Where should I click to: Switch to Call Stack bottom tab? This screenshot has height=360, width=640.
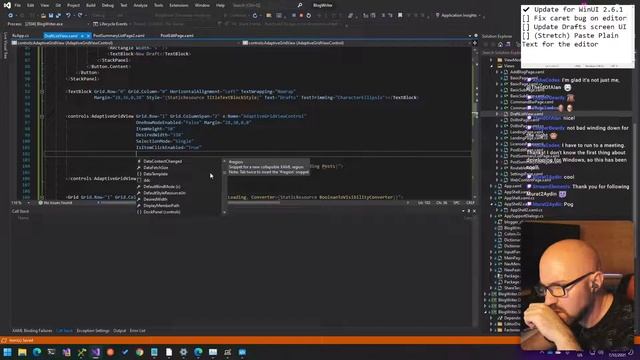tap(64, 331)
